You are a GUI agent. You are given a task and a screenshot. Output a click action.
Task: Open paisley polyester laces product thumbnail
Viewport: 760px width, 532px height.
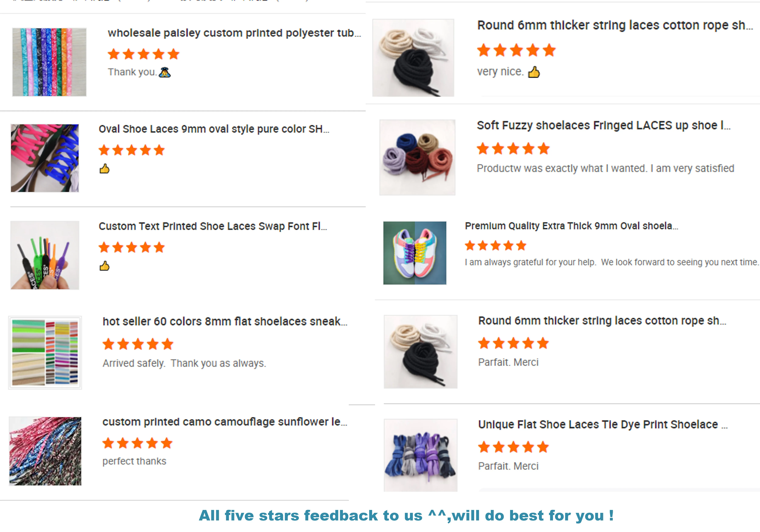pos(49,62)
